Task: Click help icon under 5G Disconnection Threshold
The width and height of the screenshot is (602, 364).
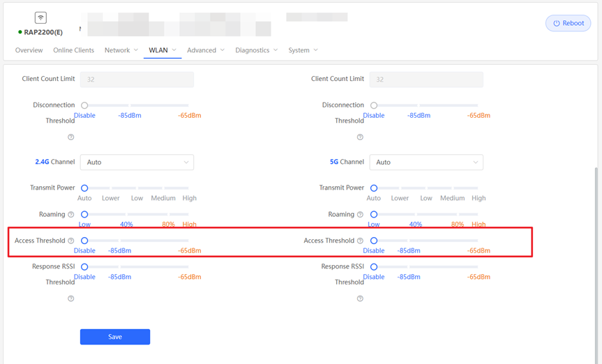Action: (360, 137)
